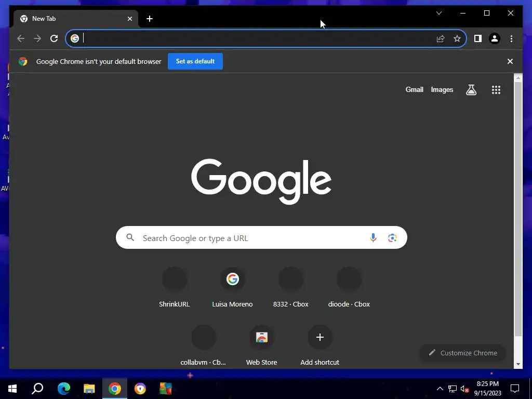Select the New Tab tab

click(x=75, y=19)
